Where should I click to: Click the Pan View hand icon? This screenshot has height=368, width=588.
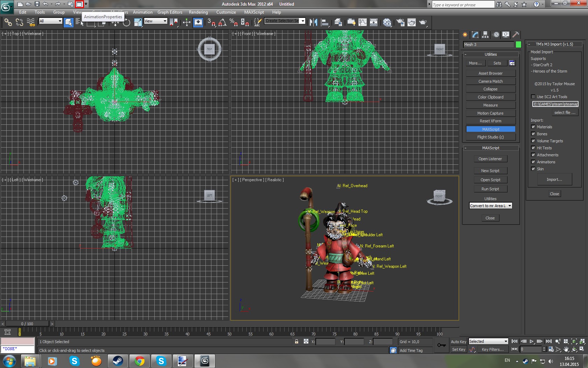click(566, 349)
